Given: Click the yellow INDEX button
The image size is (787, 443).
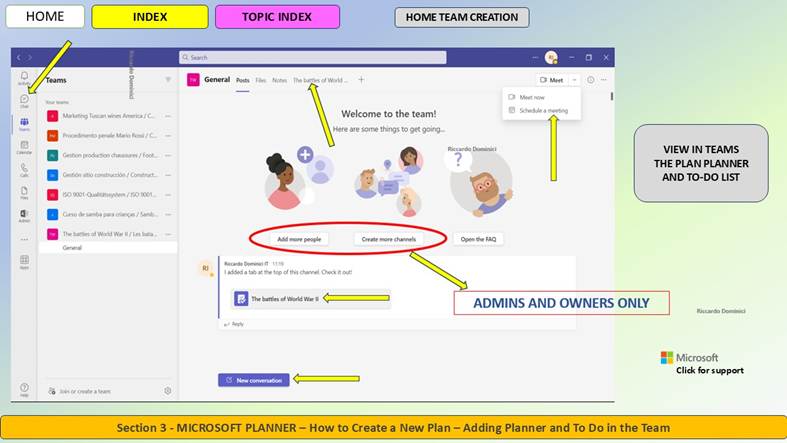Looking at the screenshot, I should (x=150, y=17).
